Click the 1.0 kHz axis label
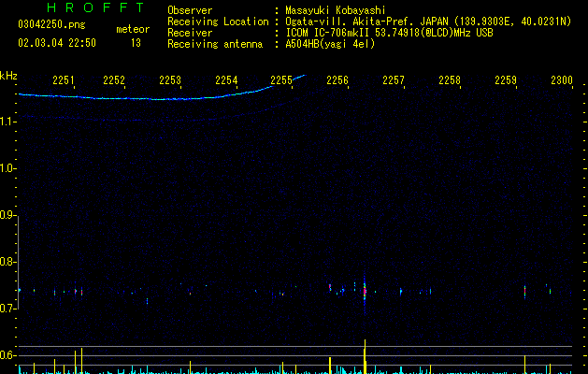588x374 pixels. tap(7, 168)
